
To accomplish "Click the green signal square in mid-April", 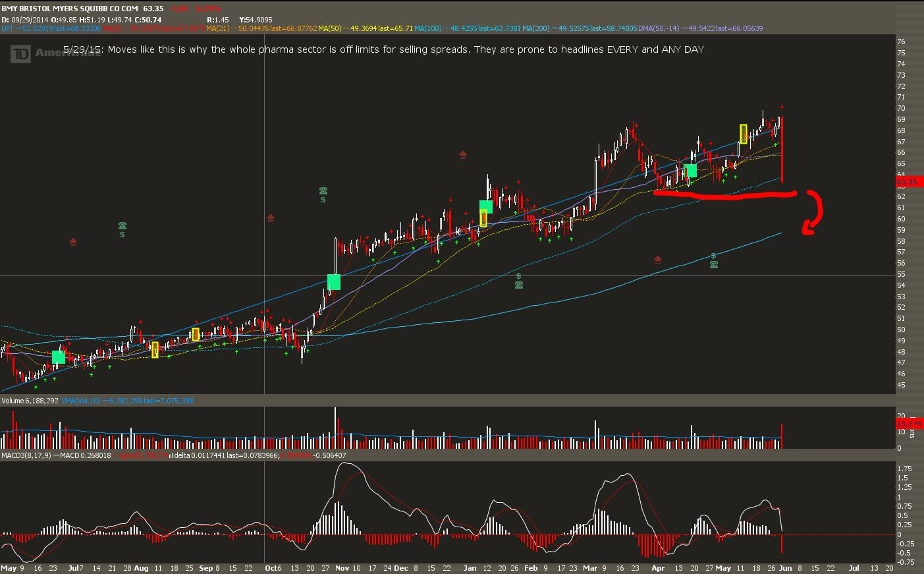I will pos(691,171).
